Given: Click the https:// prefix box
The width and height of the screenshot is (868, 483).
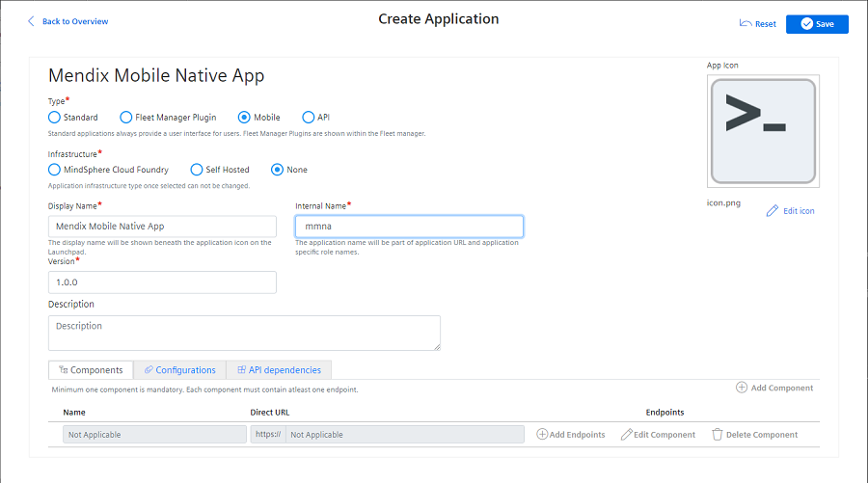Looking at the screenshot, I should 268,434.
